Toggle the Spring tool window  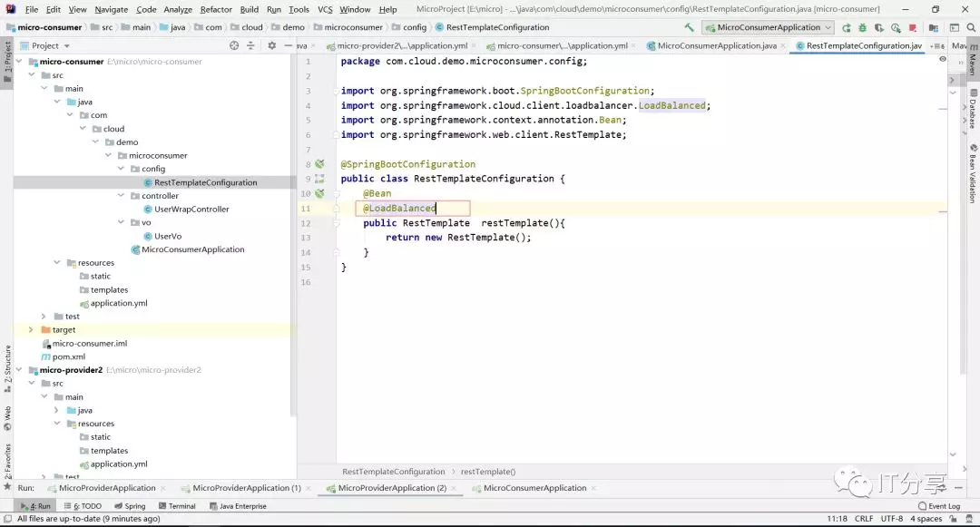[130, 506]
